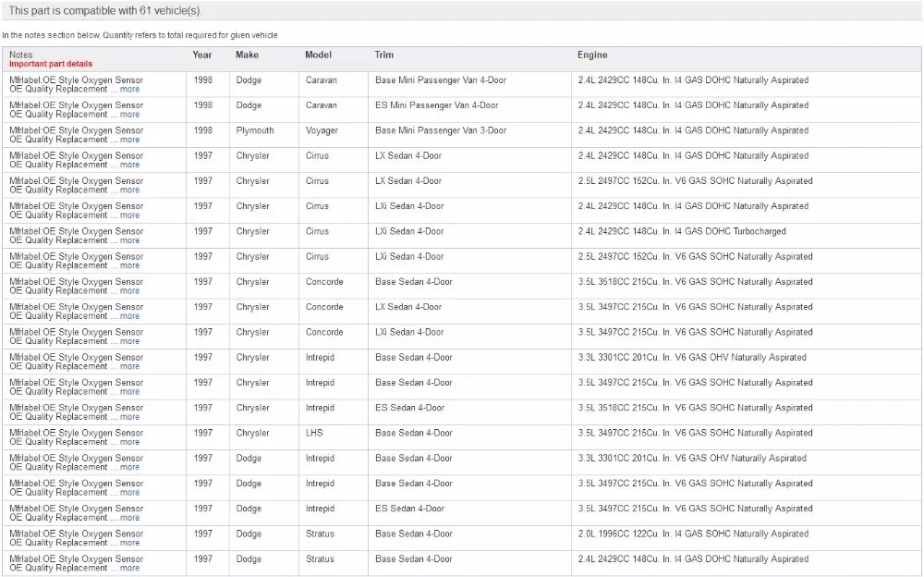Open 'more' link in Turbocharged Cirrus LXi row
Screen dimensions: 924x577
[x=129, y=240]
